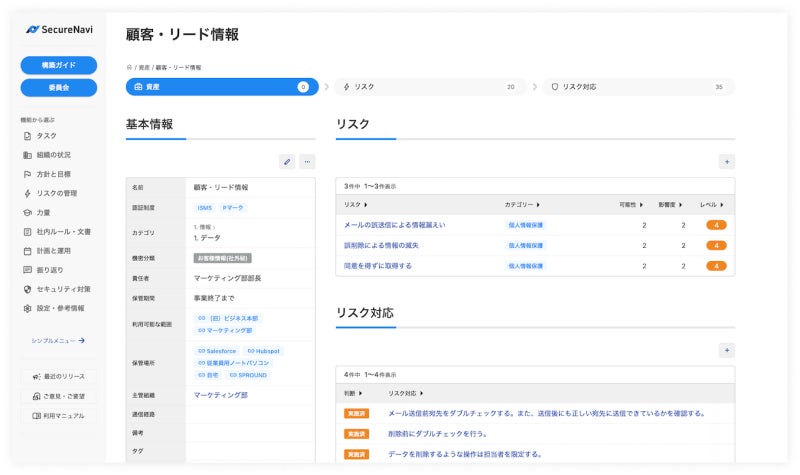Sort by 影響度 column header
This screenshot has width=800, height=475.
[670, 205]
